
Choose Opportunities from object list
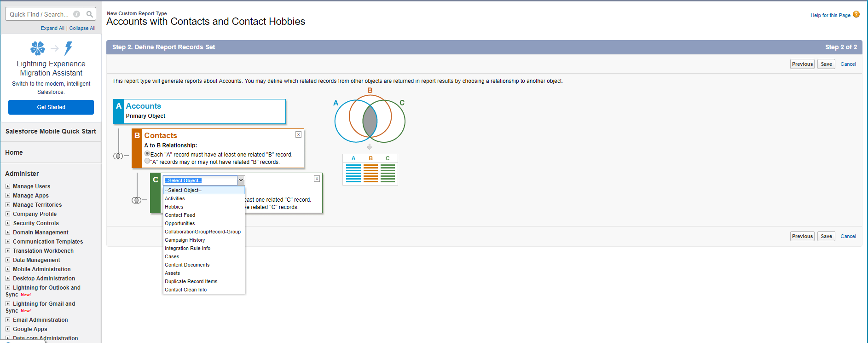click(204, 223)
